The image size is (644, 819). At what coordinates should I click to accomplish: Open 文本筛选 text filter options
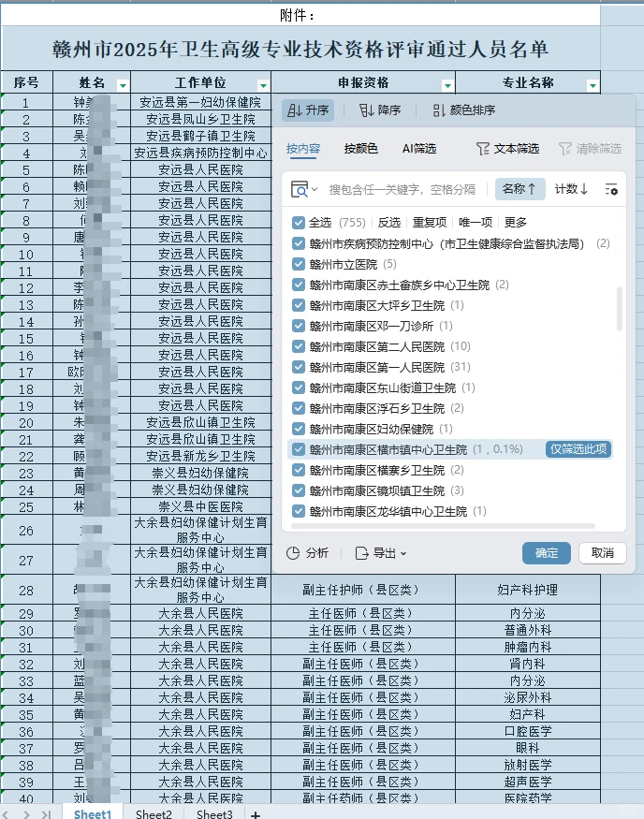tap(507, 149)
